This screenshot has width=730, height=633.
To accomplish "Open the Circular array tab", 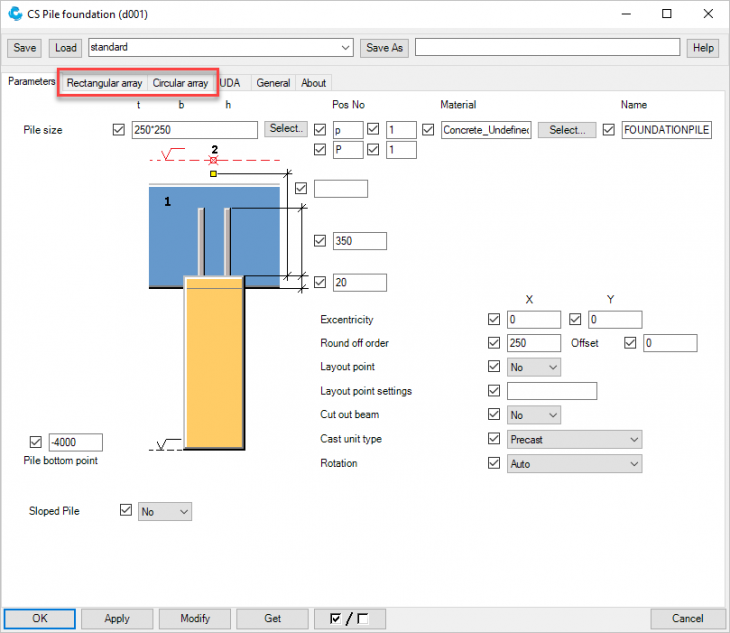I will tap(180, 83).
